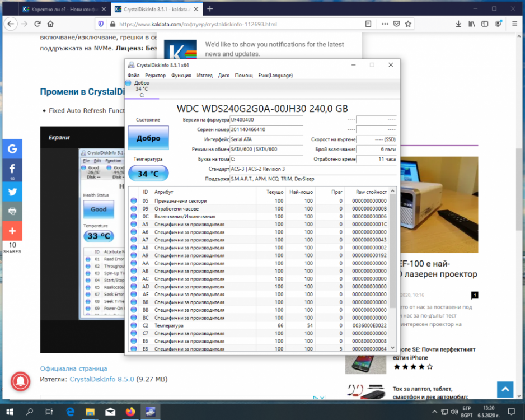Click the Raw стойност column header
Viewport: 525px width, 420px height.
coord(371,192)
